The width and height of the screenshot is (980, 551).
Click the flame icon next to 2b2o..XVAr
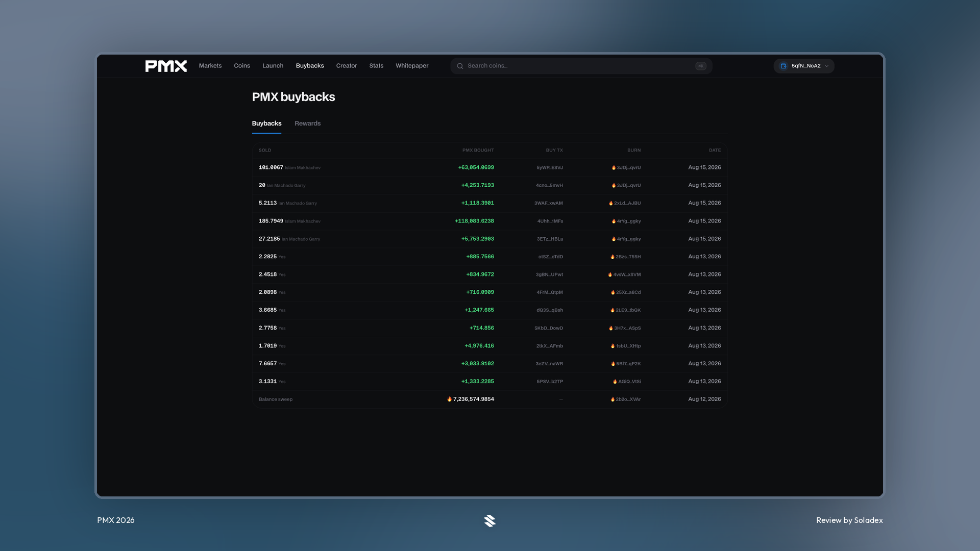click(x=612, y=399)
